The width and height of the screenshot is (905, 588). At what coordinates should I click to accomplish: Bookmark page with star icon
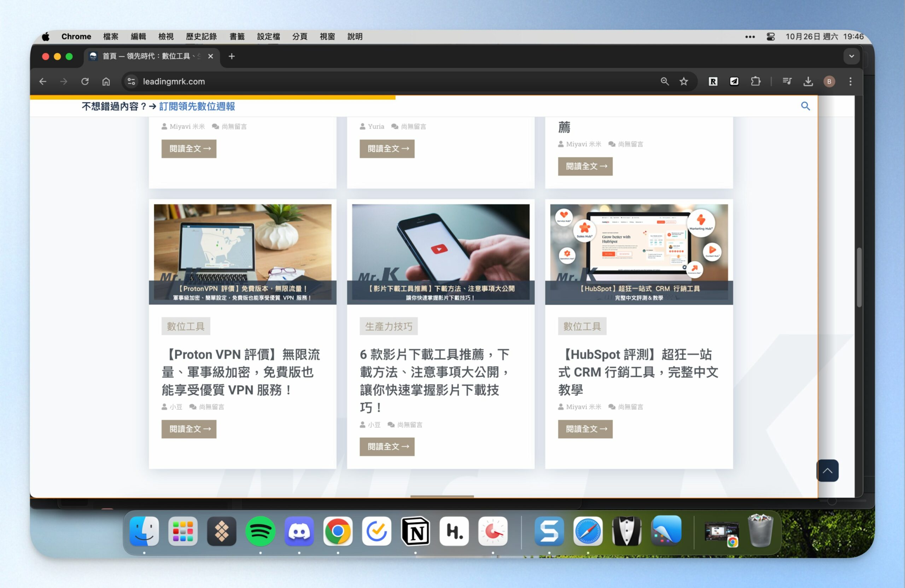tap(683, 81)
